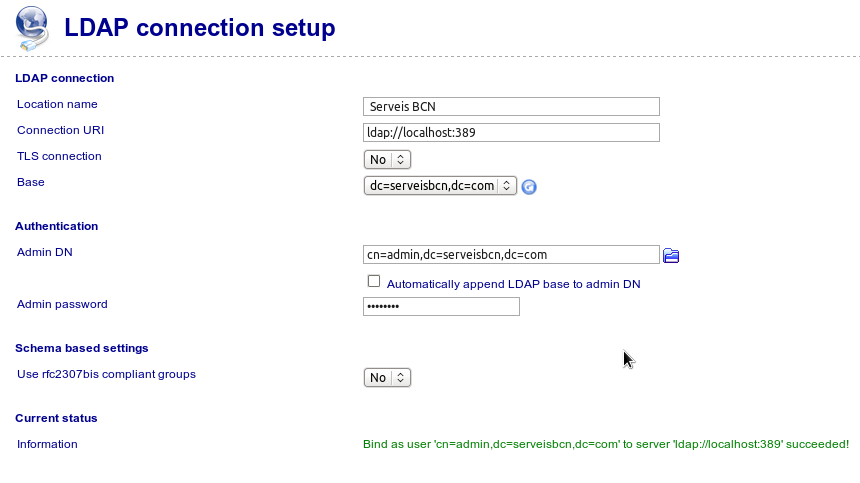Click the 'Schema based settings' section heading

click(82, 348)
